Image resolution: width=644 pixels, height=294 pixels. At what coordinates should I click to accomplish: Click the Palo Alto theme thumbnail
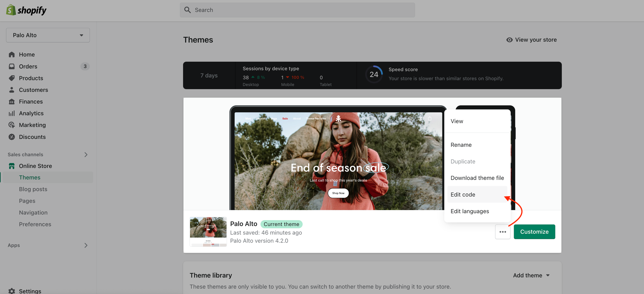(208, 232)
